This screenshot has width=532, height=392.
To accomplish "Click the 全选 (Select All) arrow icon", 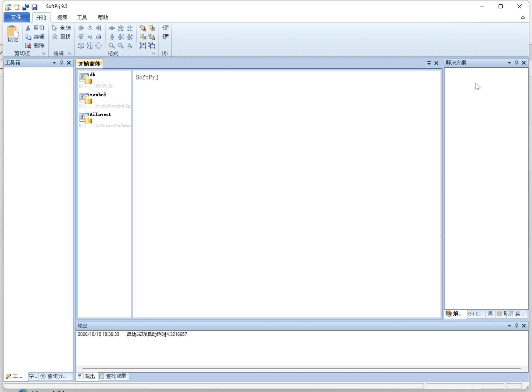I will pos(55,28).
